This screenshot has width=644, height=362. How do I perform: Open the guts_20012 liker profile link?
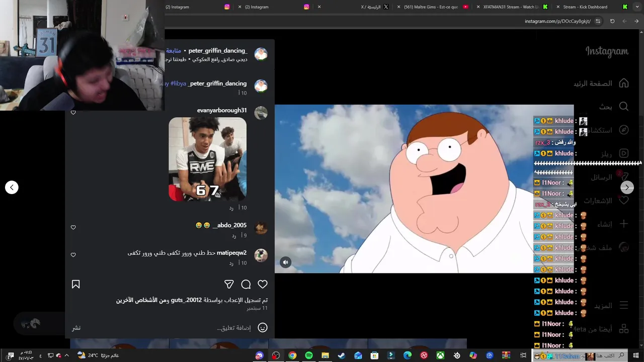[x=186, y=300]
